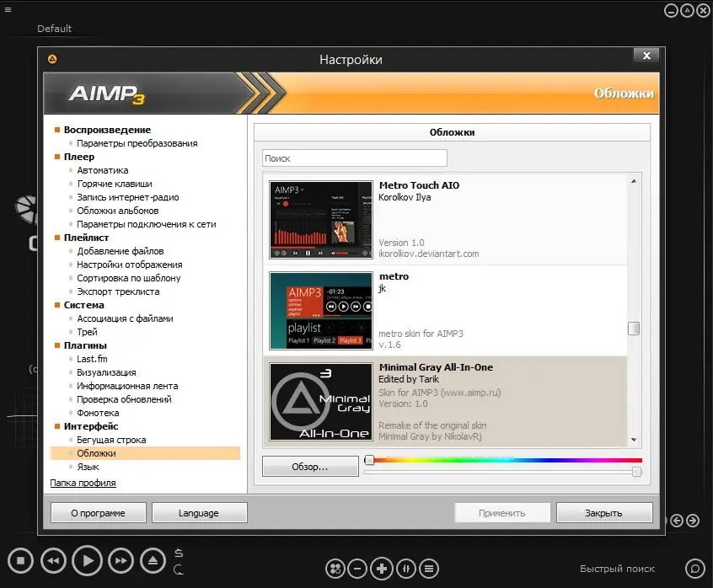Select the Metro Touch AIO skin thumbnail
Viewport: 713px width, 588px height.
tap(321, 220)
